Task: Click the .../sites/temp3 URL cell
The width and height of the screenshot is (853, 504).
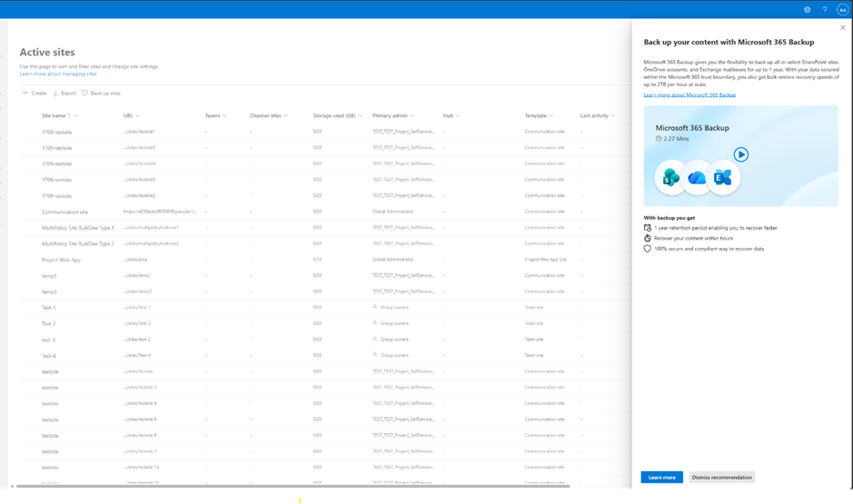Action: (x=137, y=292)
